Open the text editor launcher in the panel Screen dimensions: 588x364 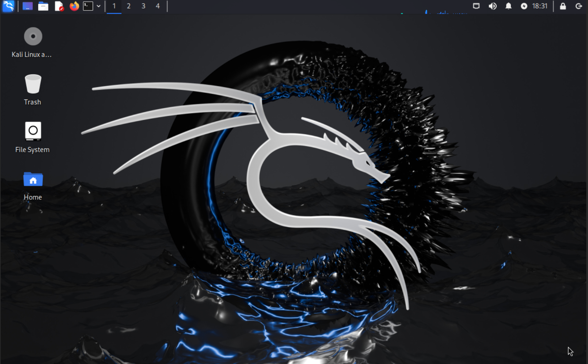click(x=59, y=6)
